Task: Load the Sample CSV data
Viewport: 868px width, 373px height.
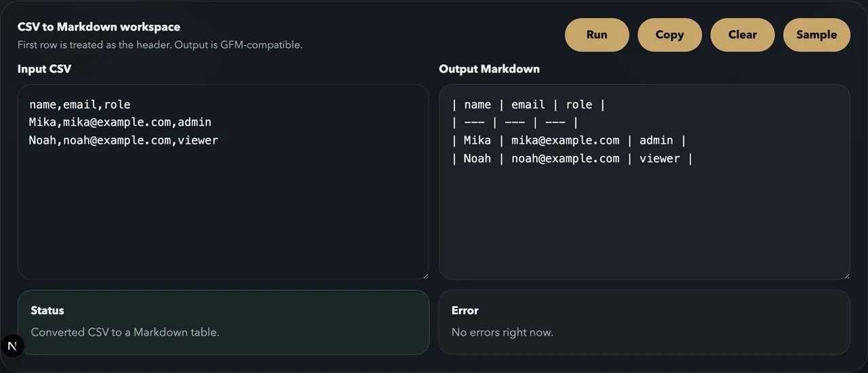Action: 816,35
